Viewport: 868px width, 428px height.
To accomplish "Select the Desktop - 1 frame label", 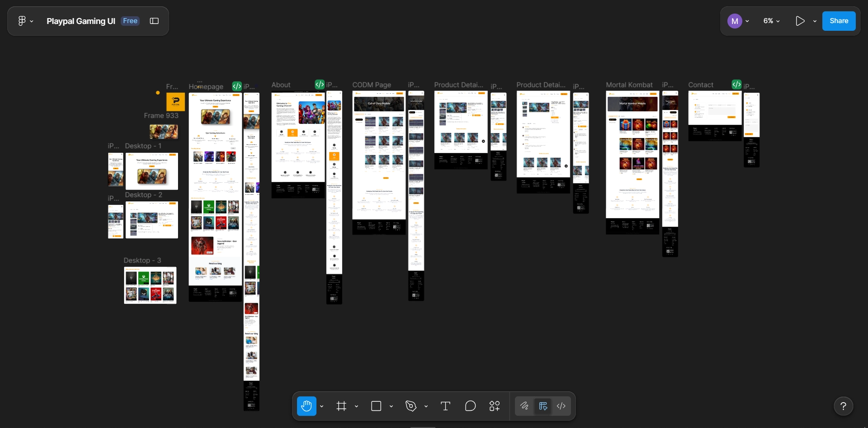I will click(143, 146).
